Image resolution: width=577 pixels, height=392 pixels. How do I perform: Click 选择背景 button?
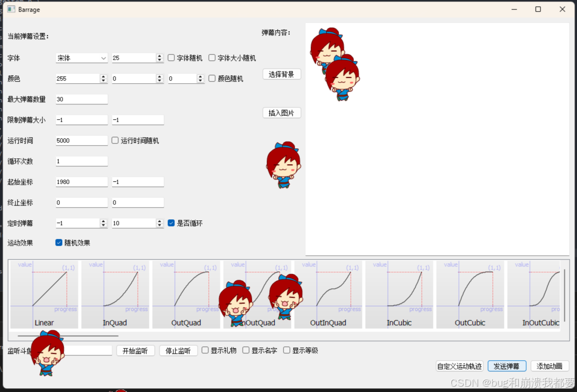(282, 74)
